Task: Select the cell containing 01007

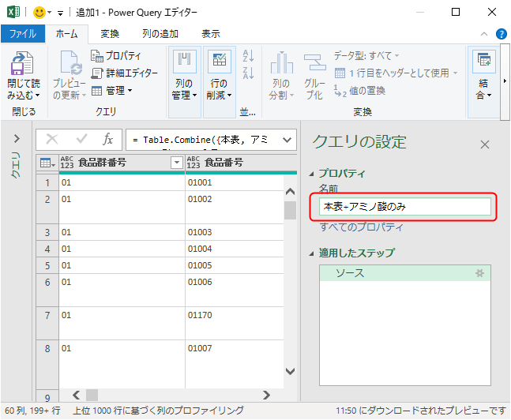Action: (235, 364)
